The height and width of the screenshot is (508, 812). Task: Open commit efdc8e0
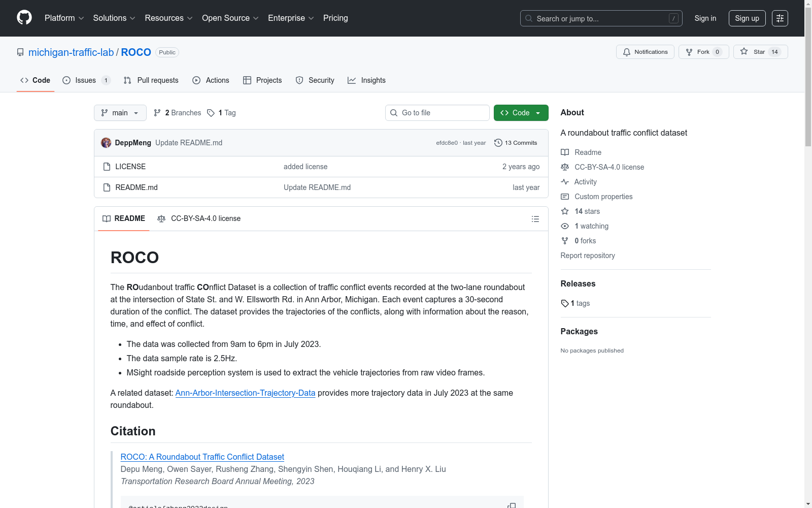[447, 143]
